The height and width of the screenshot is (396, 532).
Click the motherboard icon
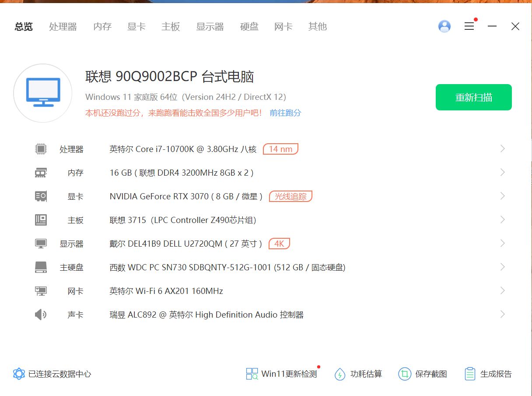click(x=41, y=220)
